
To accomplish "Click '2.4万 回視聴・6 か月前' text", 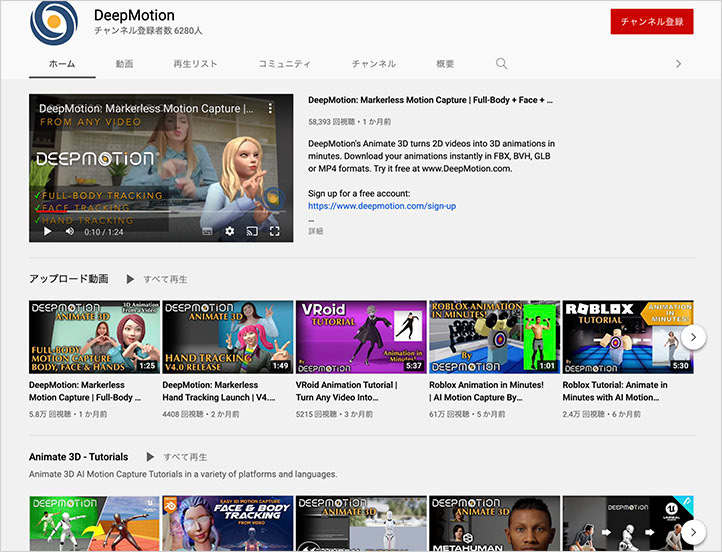I will click(601, 414).
